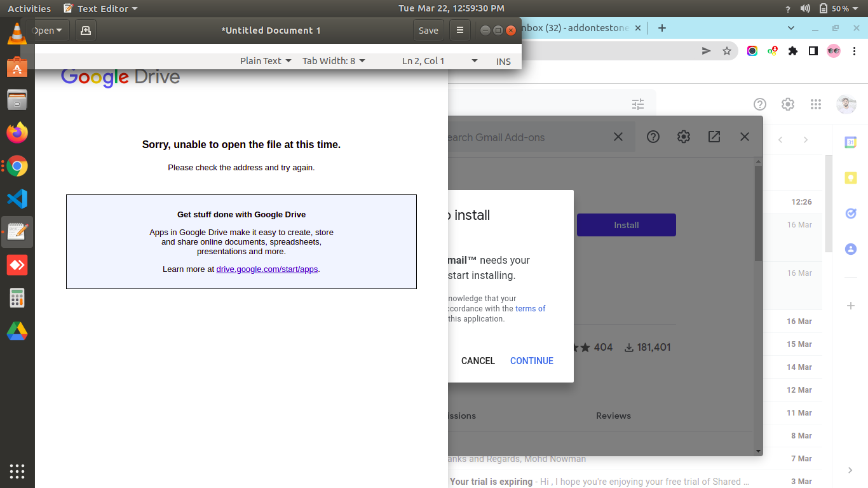Click the multi-user colored extension icon

click(x=773, y=51)
